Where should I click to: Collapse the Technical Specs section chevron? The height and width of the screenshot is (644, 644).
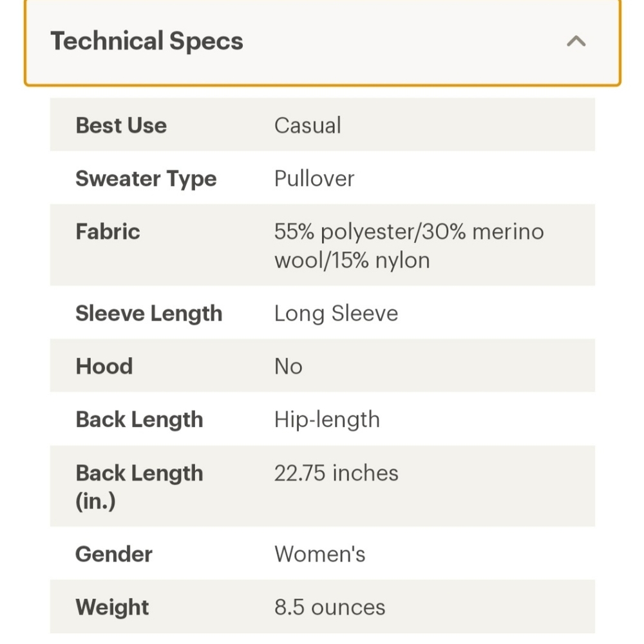pyautogui.click(x=576, y=41)
